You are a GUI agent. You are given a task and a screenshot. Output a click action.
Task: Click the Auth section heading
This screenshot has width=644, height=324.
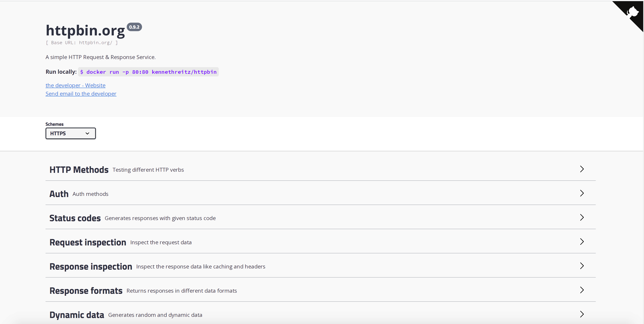click(x=59, y=194)
